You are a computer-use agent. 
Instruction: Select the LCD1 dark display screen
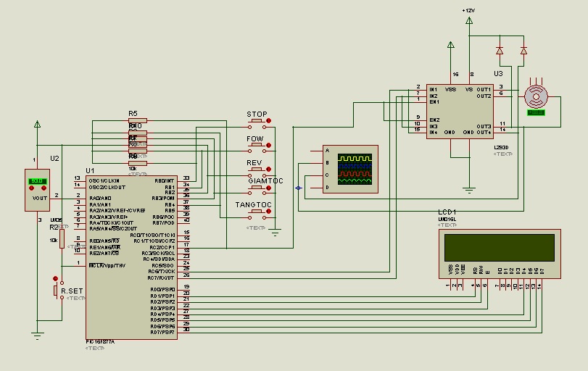[x=499, y=248]
